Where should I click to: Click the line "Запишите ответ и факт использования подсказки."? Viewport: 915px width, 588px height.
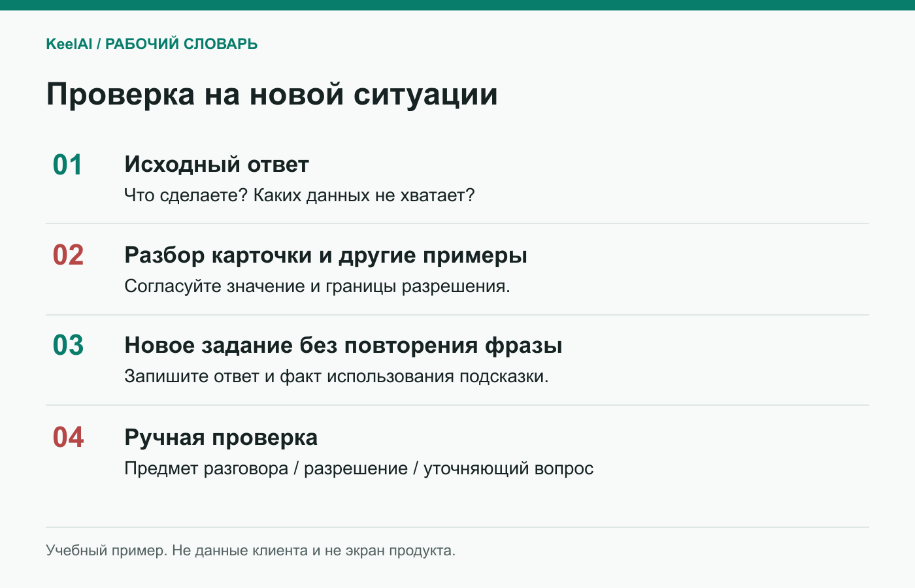click(337, 376)
